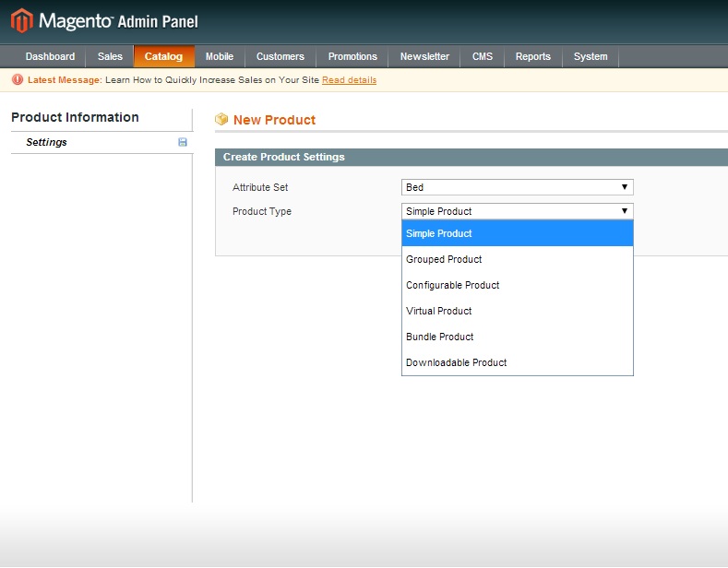The width and height of the screenshot is (728, 568).
Task: Click the red Latest Message alert icon
Action: pyautogui.click(x=18, y=80)
